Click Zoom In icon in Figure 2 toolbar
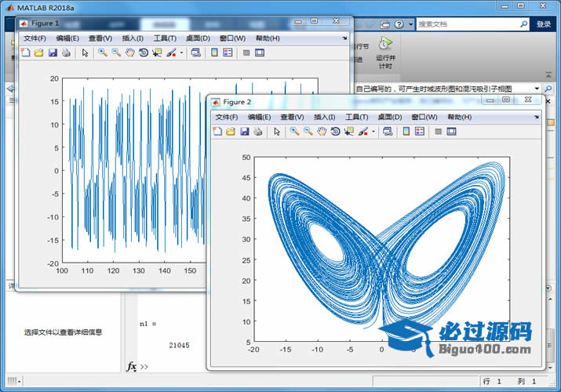The image size is (561, 392). tap(294, 132)
